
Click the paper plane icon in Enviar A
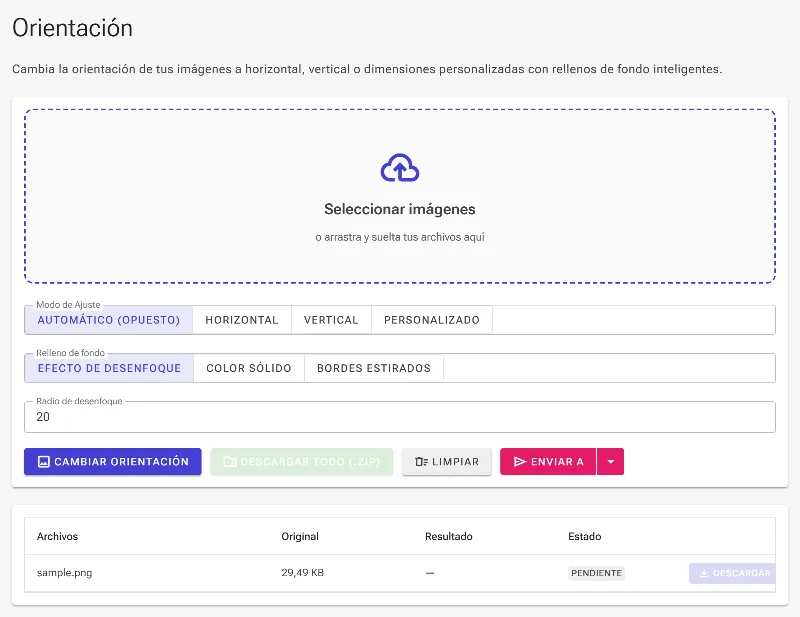[520, 462]
